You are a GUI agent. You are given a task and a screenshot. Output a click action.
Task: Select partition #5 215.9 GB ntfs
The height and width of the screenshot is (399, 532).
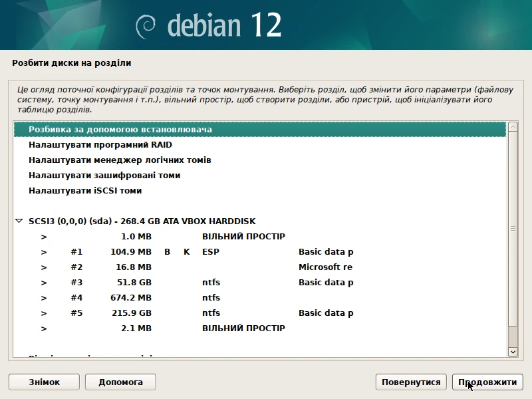click(x=260, y=313)
